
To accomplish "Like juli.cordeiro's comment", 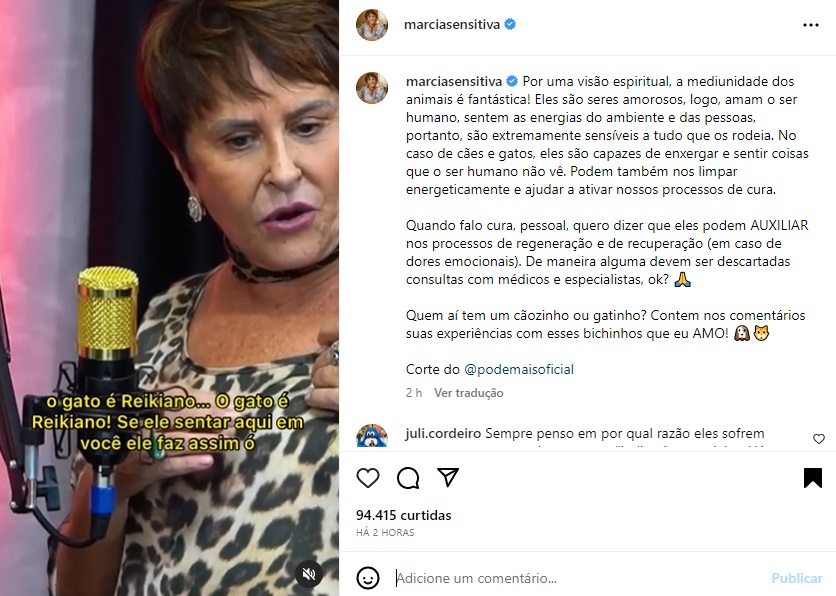I will click(819, 439).
